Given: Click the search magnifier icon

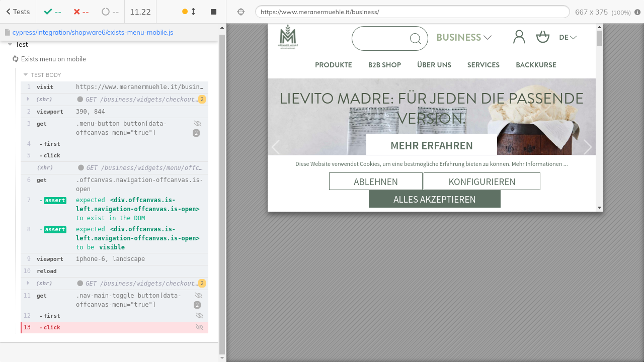Looking at the screenshot, I should [x=415, y=39].
